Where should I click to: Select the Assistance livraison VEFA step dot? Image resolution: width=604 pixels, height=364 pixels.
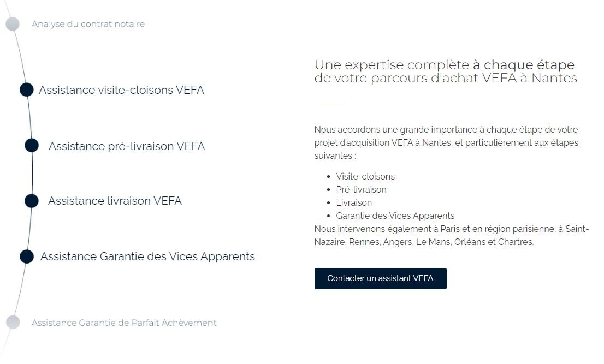[32, 201]
